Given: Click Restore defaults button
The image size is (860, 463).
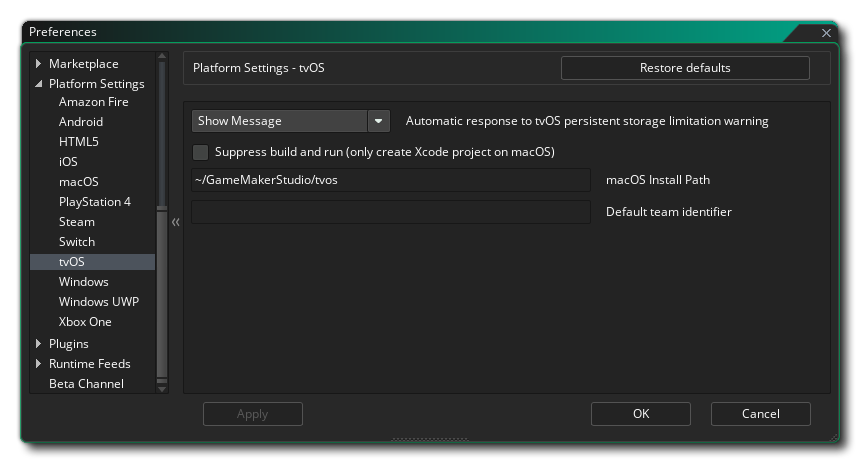Looking at the screenshot, I should tap(685, 68).
